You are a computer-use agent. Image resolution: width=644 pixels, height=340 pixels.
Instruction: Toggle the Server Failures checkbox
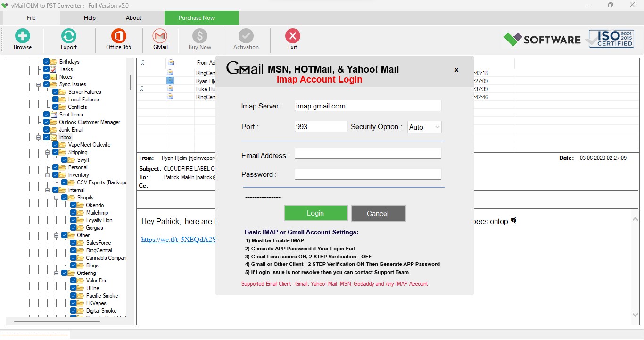pos(56,92)
